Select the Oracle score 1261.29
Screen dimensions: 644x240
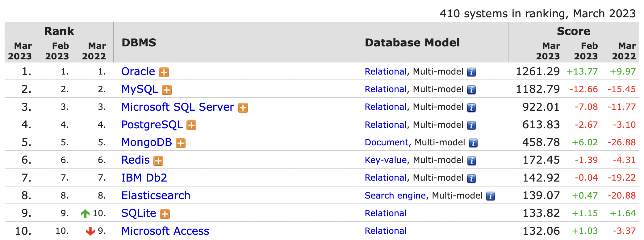pos(538,71)
